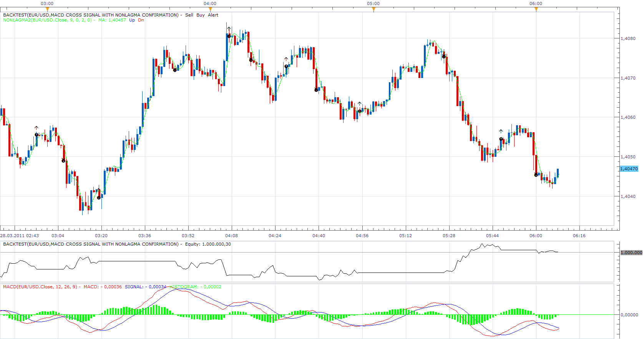The image size is (644, 339).
Task: Click the 05:12 time axis label
Action: 406,236
